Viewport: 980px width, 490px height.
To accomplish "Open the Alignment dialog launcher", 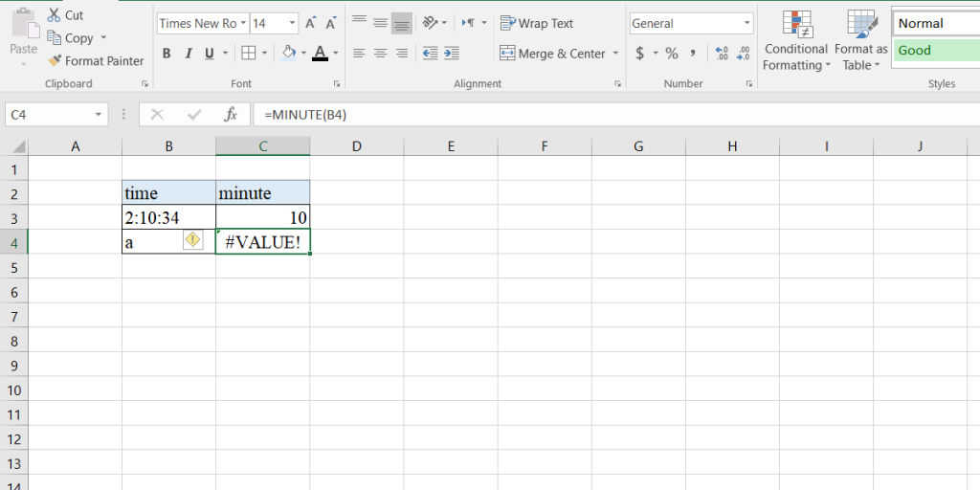I will click(617, 84).
